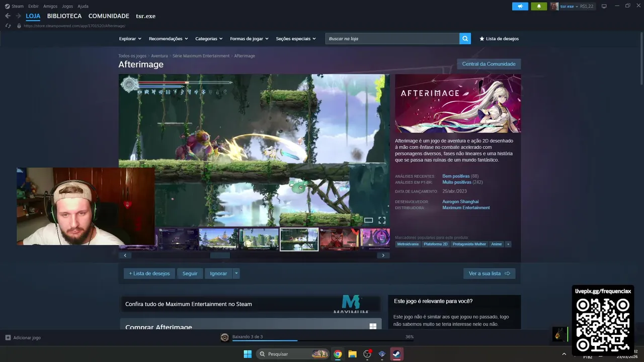This screenshot has height=362, width=644.
Task: Expand the Seções especiais dropdown
Action: [296, 39]
